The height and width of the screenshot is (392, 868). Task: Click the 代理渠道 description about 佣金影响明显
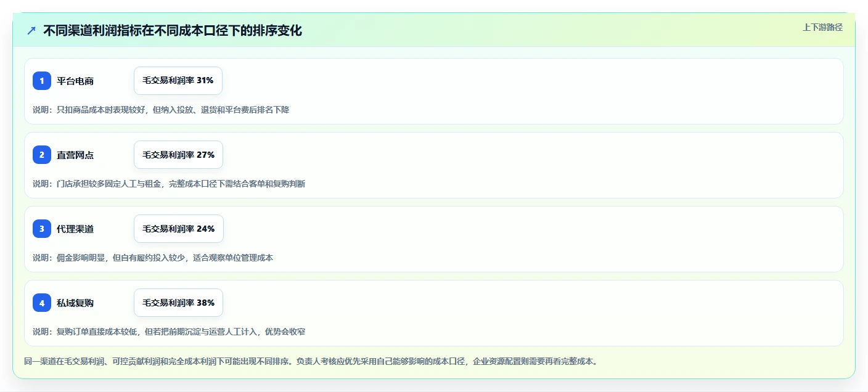tap(153, 258)
